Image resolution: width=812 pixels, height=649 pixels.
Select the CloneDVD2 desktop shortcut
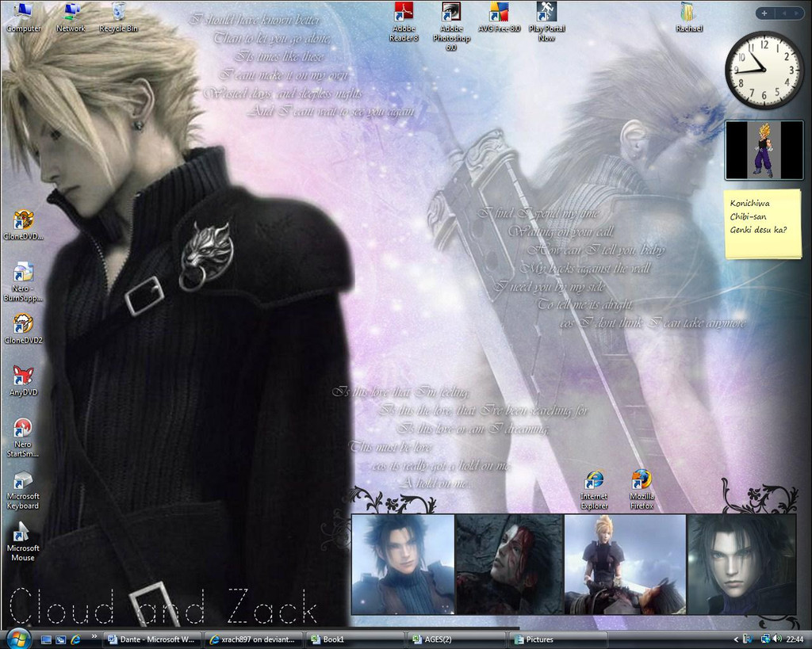click(x=23, y=329)
